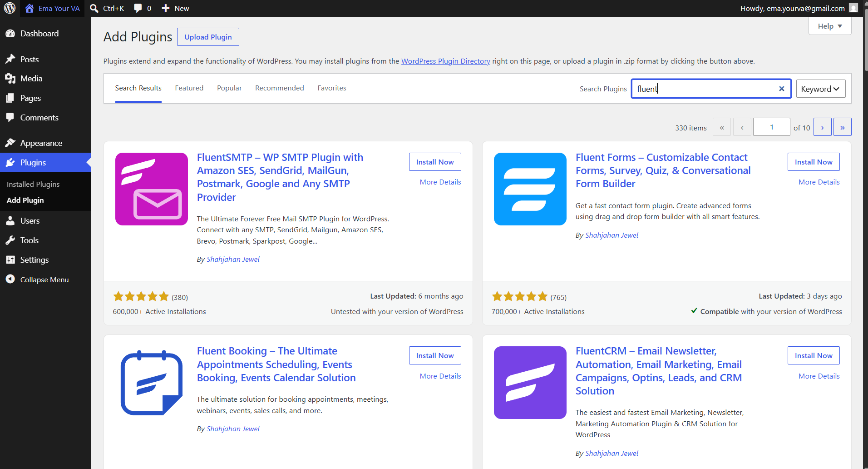868x469 pixels.
Task: Expand the Help dropdown
Action: pos(830,26)
